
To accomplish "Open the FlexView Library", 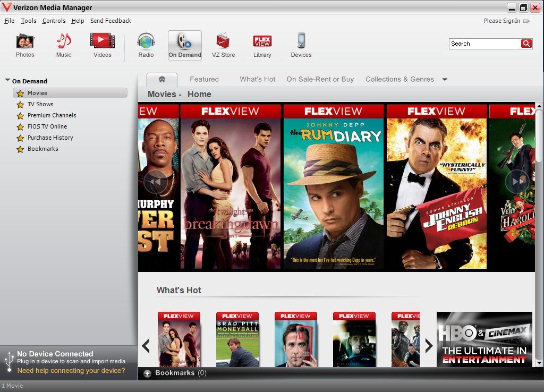I will (x=261, y=45).
